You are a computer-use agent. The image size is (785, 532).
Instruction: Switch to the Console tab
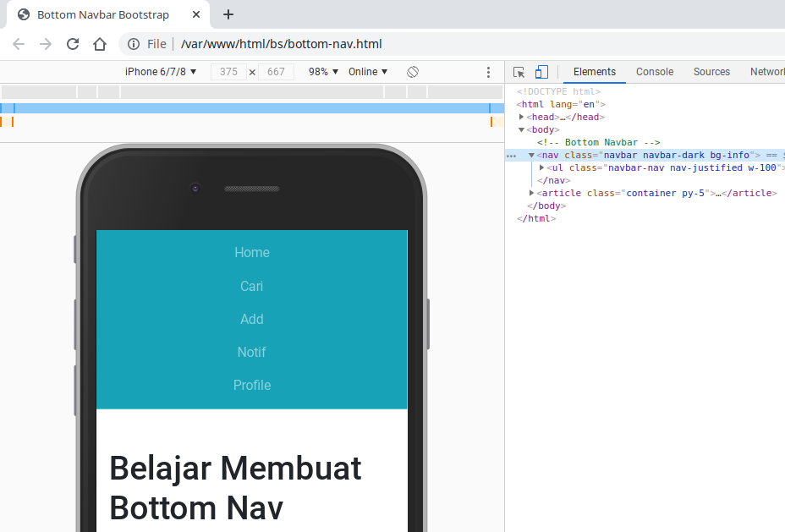coord(654,72)
